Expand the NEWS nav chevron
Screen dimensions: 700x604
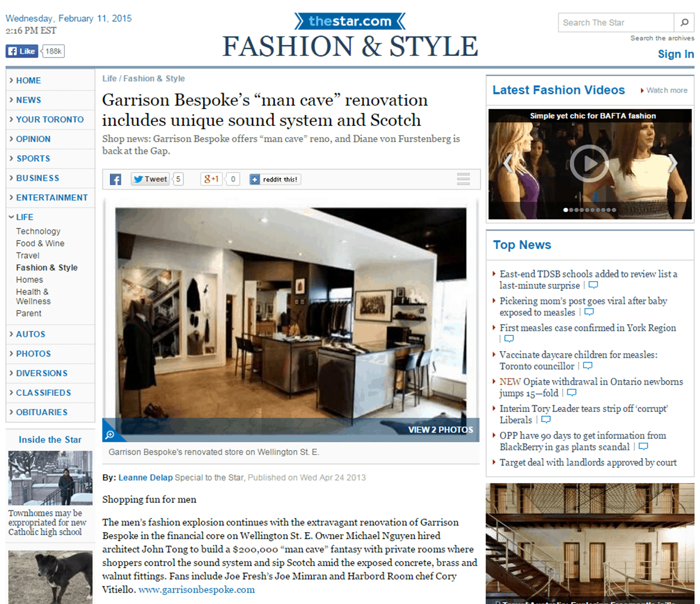[x=11, y=100]
